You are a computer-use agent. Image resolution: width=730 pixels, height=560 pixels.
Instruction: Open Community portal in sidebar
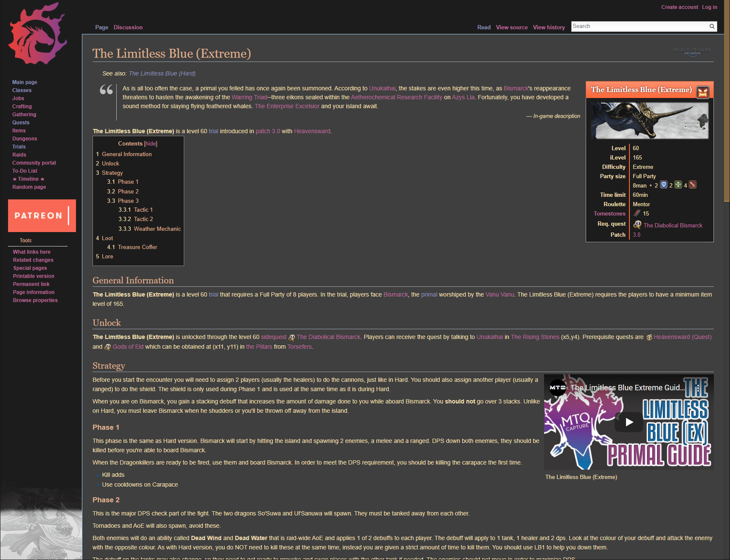[x=34, y=163]
